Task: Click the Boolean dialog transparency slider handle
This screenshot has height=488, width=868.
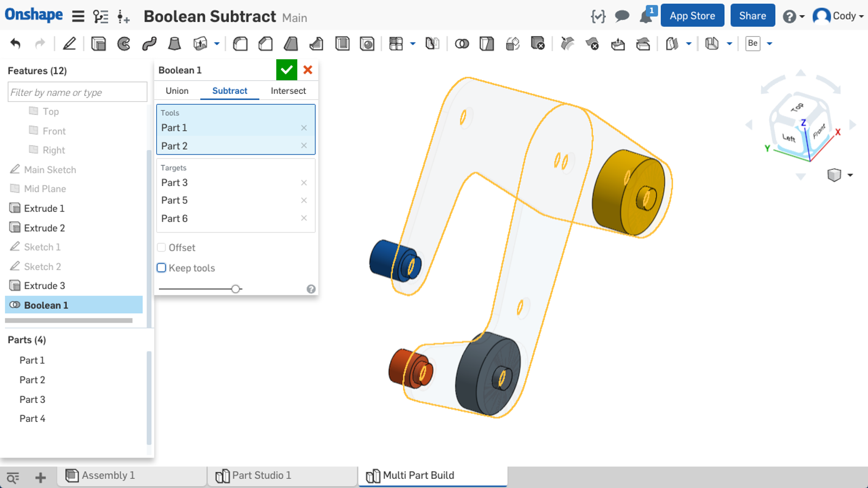Action: 235,289
